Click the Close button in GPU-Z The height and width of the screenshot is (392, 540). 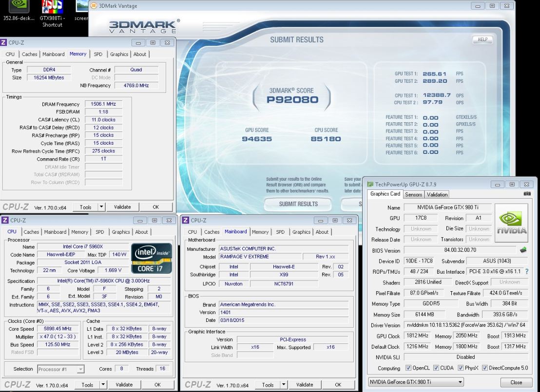coord(516,382)
